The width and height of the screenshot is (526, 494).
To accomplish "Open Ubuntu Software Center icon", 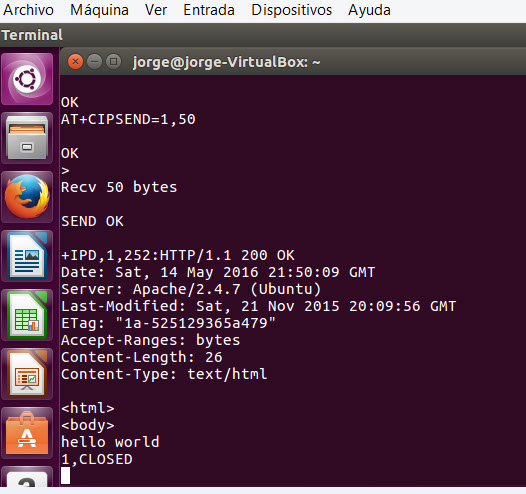I will 27,433.
